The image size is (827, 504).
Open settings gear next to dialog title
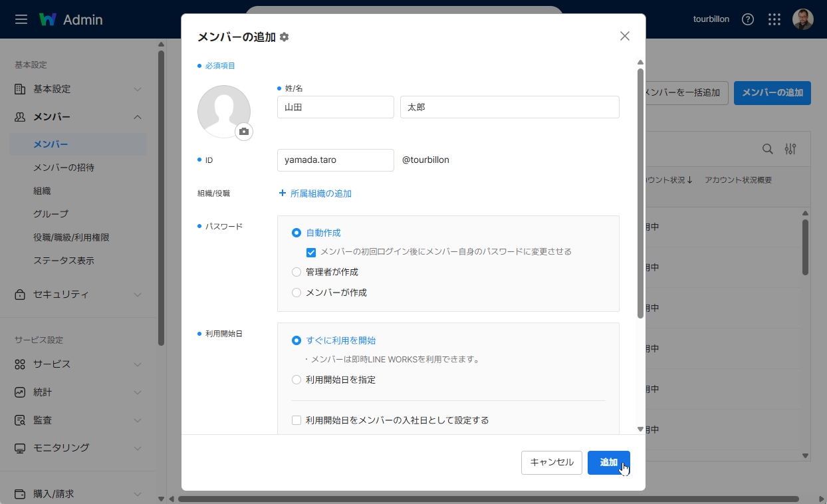click(285, 37)
